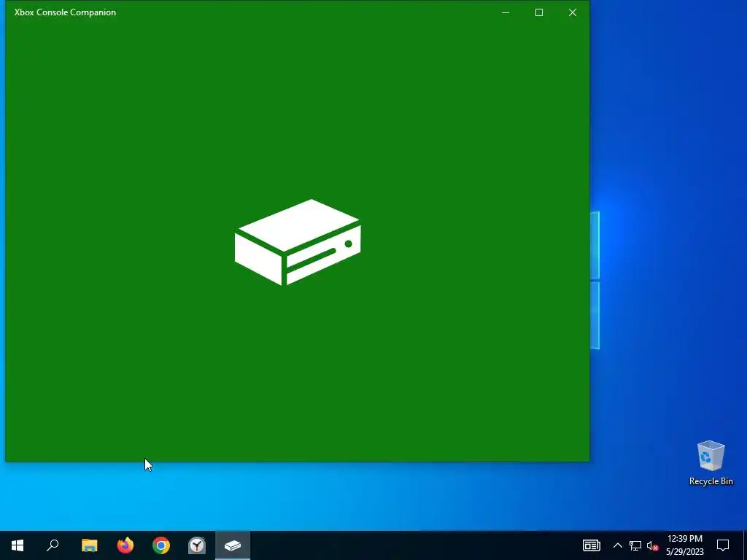Open Firefox from the taskbar
Image resolution: width=747 pixels, height=560 pixels.
click(x=125, y=545)
